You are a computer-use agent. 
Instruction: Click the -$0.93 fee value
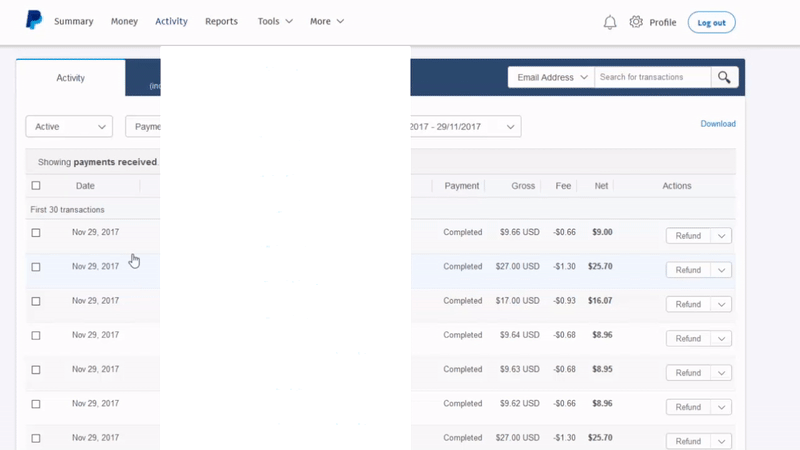(564, 301)
